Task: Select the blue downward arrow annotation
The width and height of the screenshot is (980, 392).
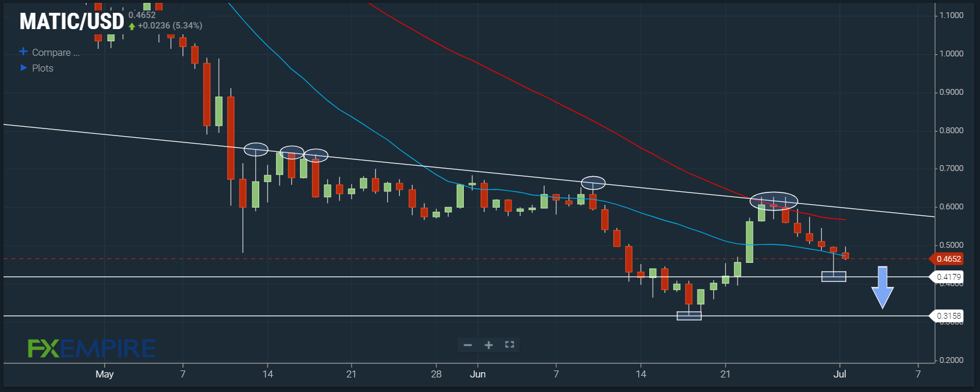Action: point(882,287)
